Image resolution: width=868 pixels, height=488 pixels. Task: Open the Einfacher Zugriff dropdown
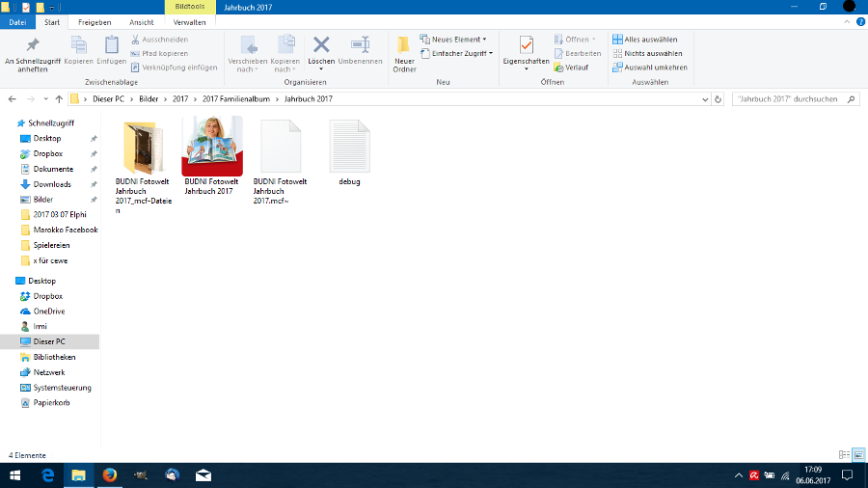(x=457, y=54)
